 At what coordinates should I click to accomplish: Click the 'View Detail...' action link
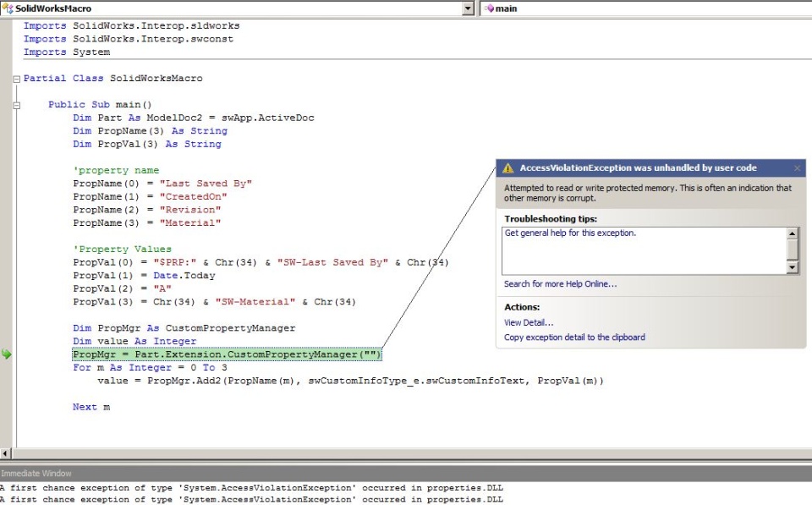[529, 322]
